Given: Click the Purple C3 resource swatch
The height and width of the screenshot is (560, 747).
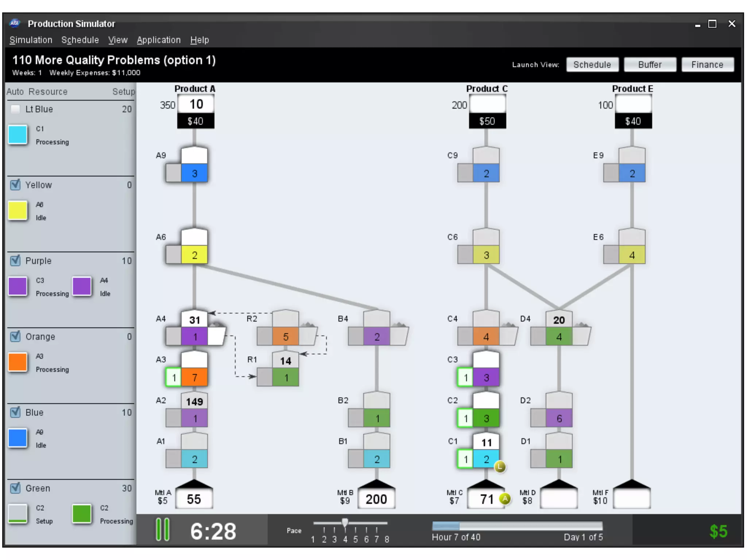Looking at the screenshot, I should (18, 286).
